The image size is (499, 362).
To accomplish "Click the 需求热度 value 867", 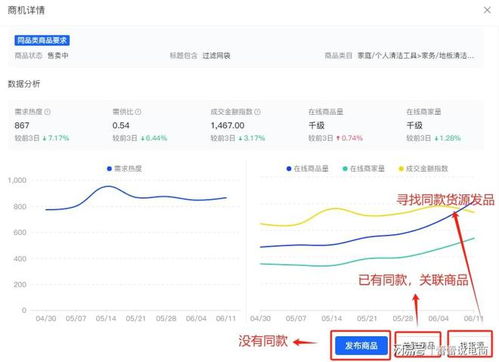I will [22, 126].
